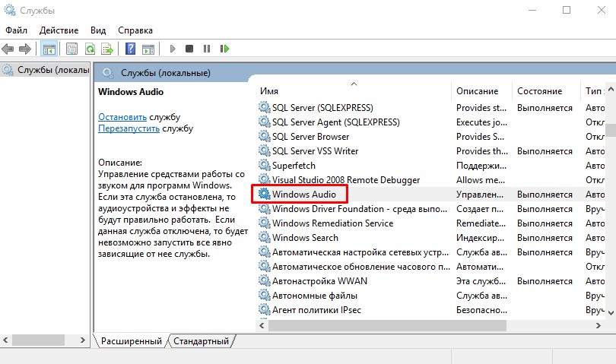
Task: Sort by the Состояние column header
Action: (x=539, y=91)
